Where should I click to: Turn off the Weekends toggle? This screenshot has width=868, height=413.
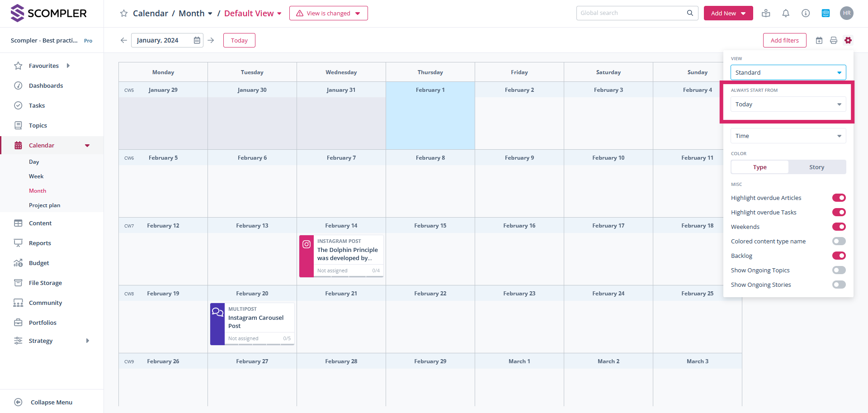tap(839, 227)
